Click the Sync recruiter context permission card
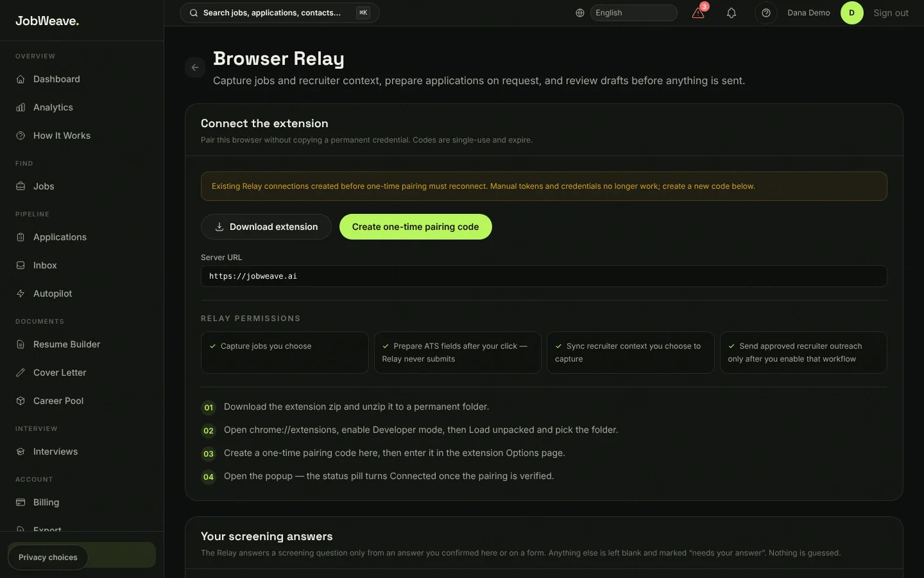 631,353
